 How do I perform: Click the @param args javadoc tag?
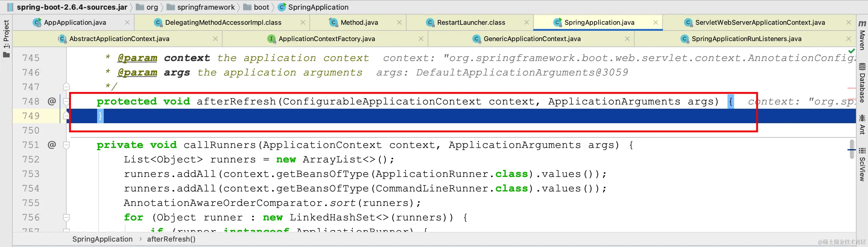click(154, 72)
